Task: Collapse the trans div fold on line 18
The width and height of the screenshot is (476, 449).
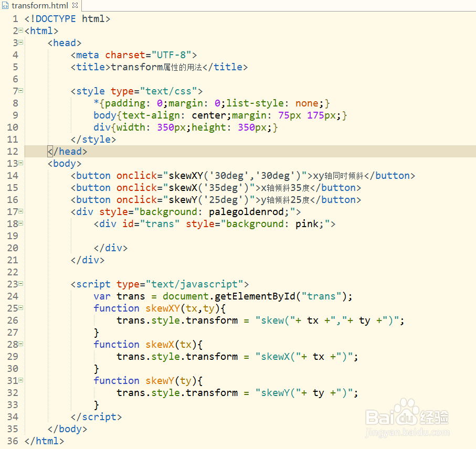Action: point(20,223)
